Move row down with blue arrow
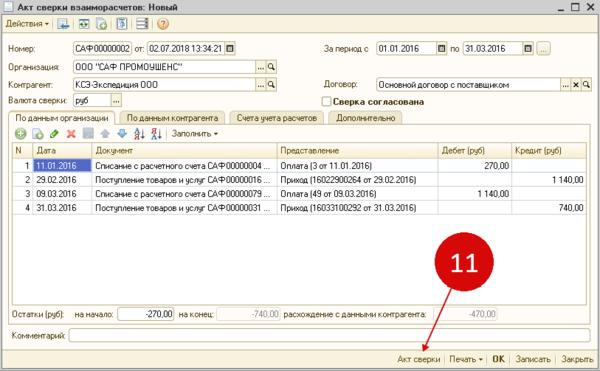The image size is (600, 371). pos(122,133)
